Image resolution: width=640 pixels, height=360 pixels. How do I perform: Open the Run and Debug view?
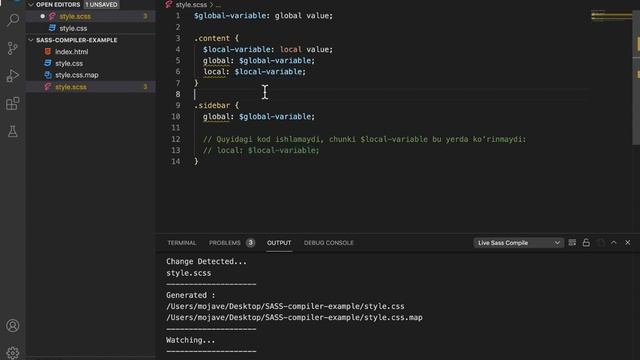point(13,76)
